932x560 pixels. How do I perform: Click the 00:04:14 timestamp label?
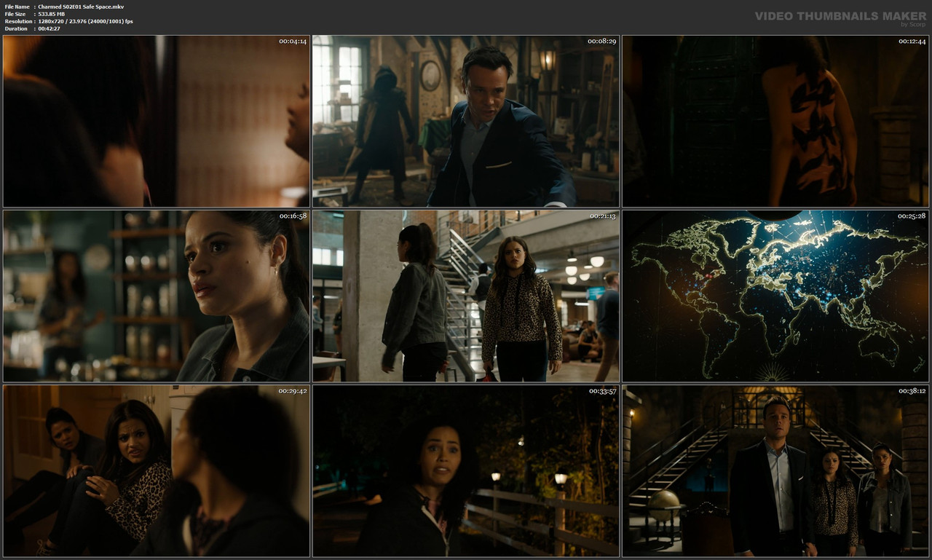click(293, 42)
